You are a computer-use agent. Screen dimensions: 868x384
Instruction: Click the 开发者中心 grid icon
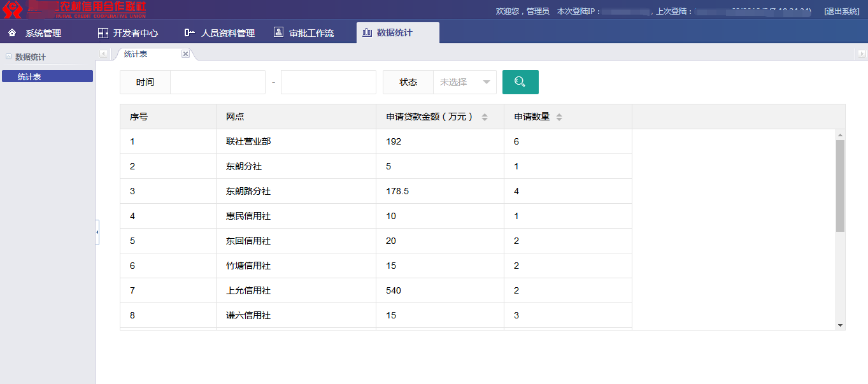pos(103,33)
